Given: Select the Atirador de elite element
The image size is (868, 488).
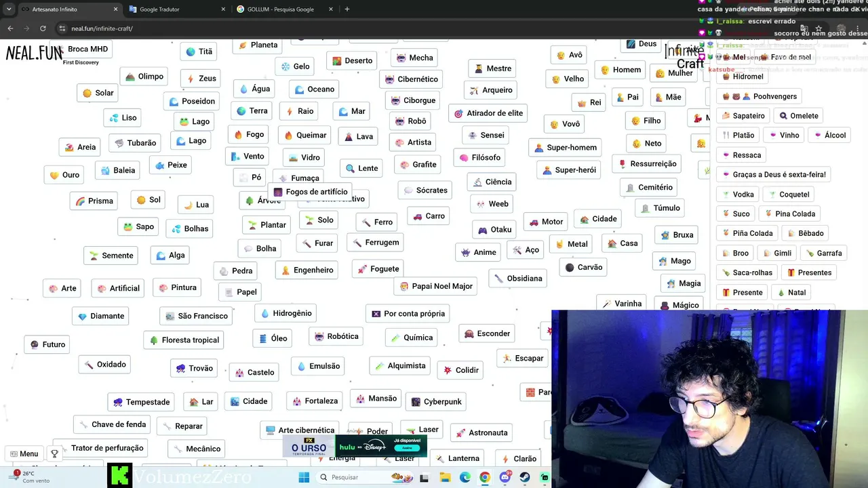Looking at the screenshot, I should point(488,113).
